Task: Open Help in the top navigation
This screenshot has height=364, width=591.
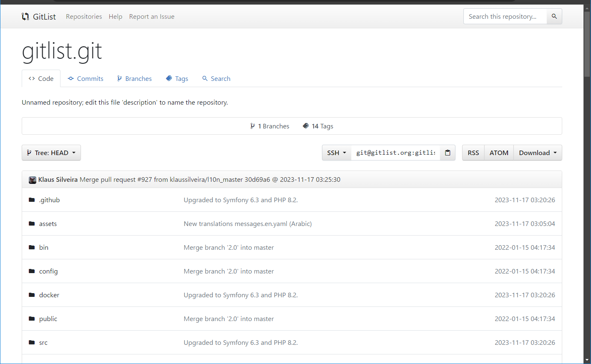Action: pos(116,17)
